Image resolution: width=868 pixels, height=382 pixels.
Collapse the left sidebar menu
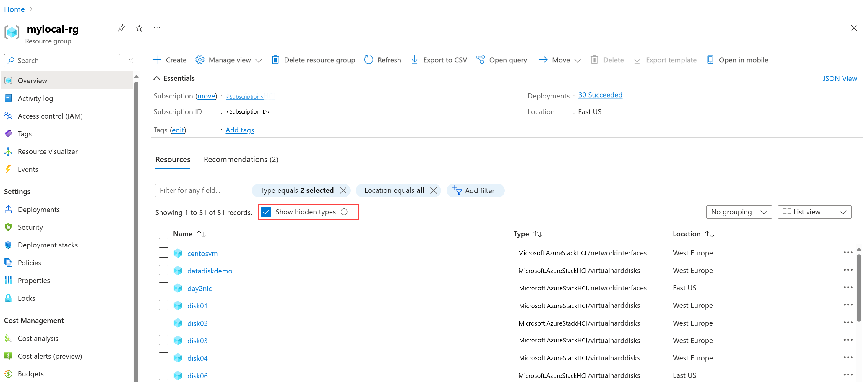pos(131,60)
